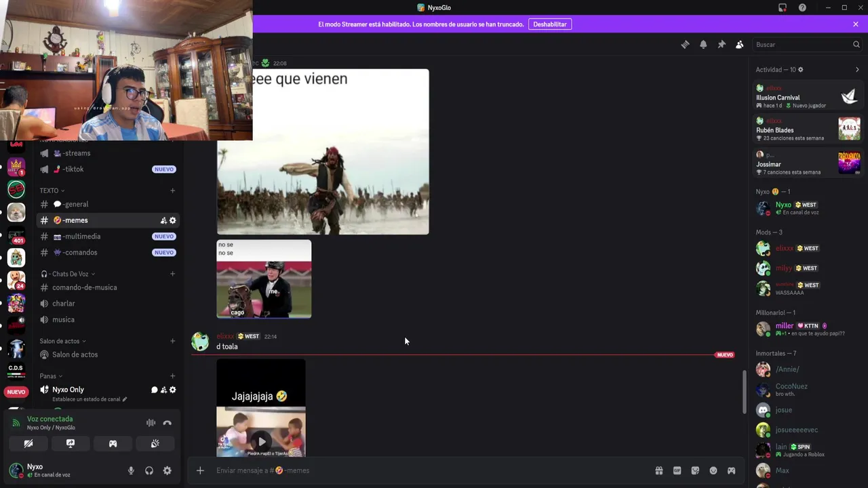Invite people to the -memes channel
Screen dimensions: 868x488
163,220
